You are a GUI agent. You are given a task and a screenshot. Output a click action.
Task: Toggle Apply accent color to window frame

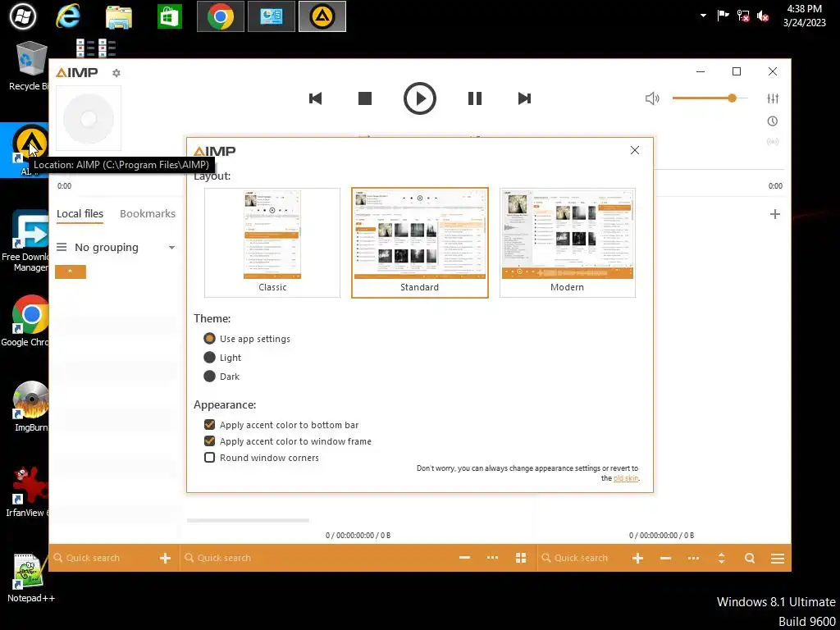click(x=288, y=441)
